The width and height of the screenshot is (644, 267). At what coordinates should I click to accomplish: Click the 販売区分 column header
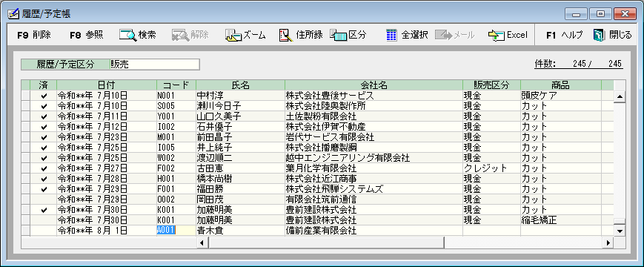pos(491,85)
